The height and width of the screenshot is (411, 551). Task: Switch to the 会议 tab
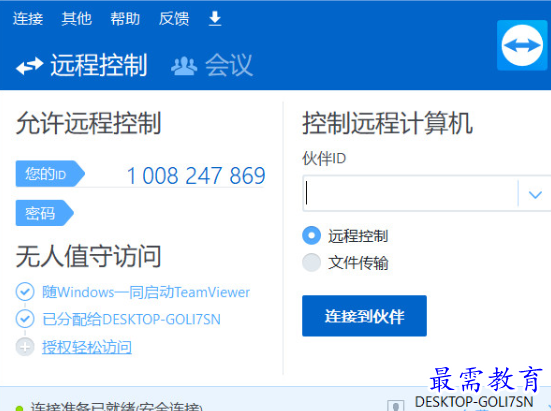click(x=212, y=65)
